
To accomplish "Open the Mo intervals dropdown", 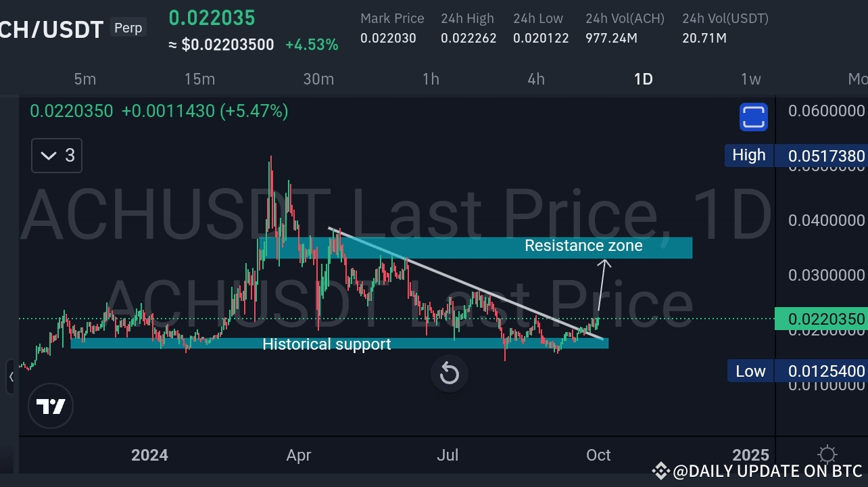I will (857, 79).
